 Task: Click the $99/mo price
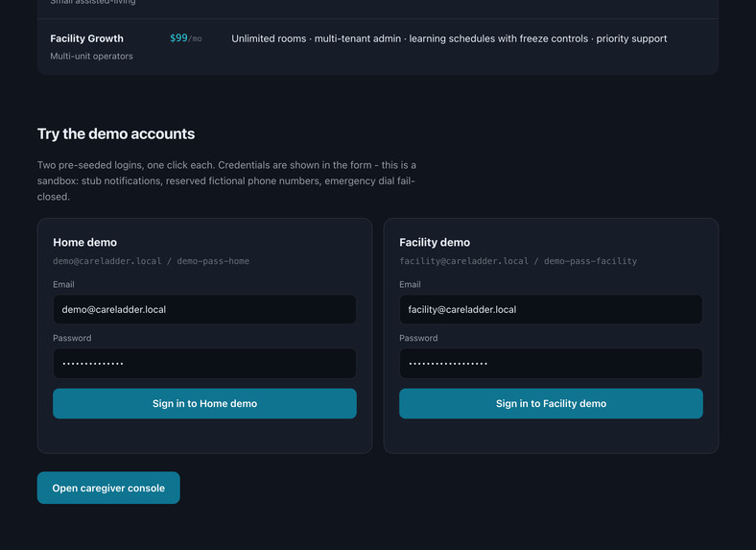tap(185, 38)
